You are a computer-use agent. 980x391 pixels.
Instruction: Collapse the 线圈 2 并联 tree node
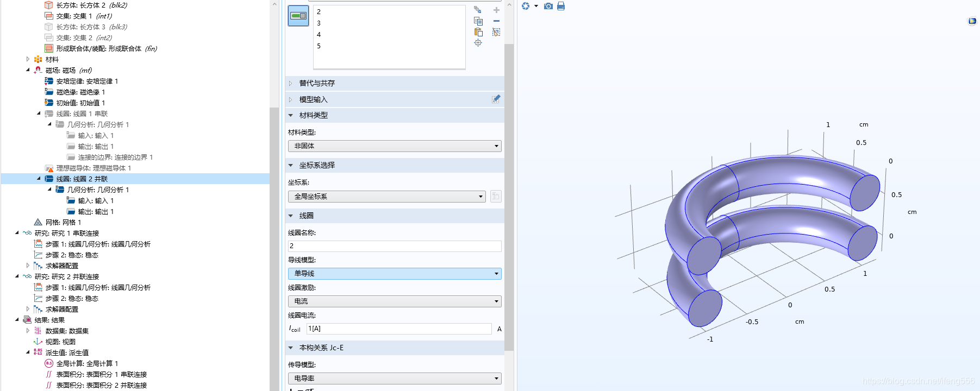point(39,179)
